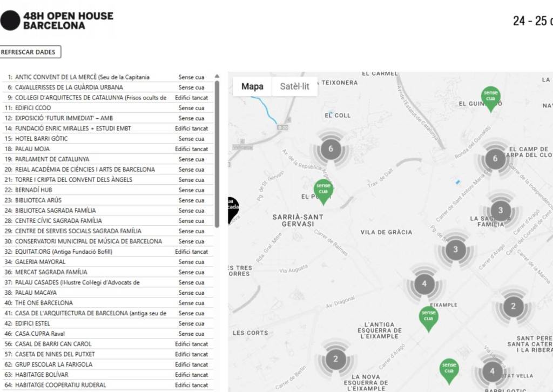553x392 pixels.
Task: Open the 6 cluster marker near El Coll
Action: pyautogui.click(x=331, y=149)
